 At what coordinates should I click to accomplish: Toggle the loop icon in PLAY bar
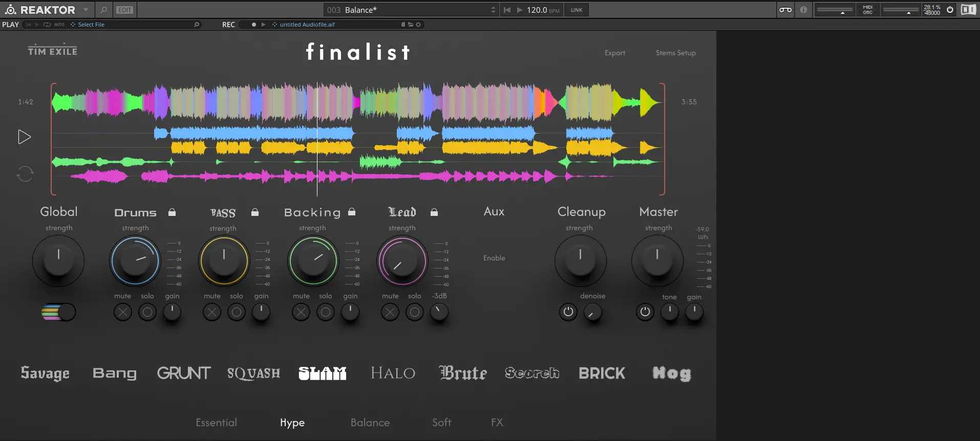pos(47,25)
